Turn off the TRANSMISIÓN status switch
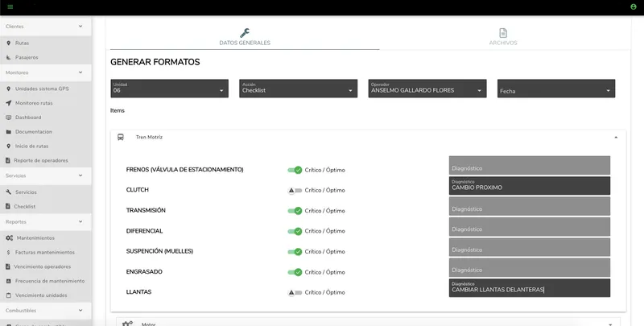This screenshot has height=326, width=644. click(295, 211)
